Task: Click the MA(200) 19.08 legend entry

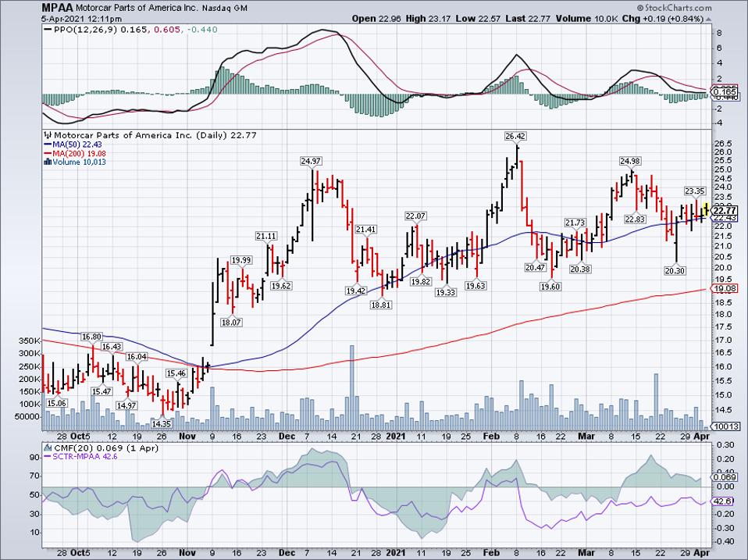Action: 79,154
